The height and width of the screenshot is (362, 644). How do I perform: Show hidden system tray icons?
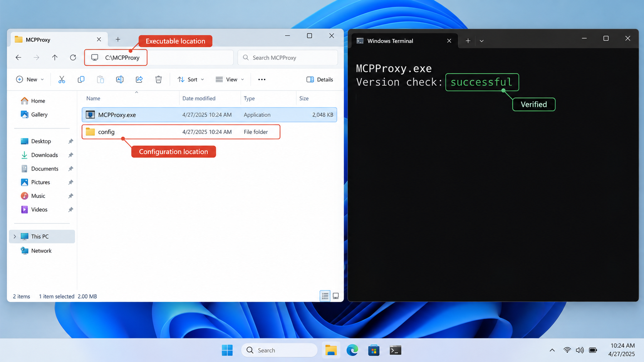click(x=552, y=350)
